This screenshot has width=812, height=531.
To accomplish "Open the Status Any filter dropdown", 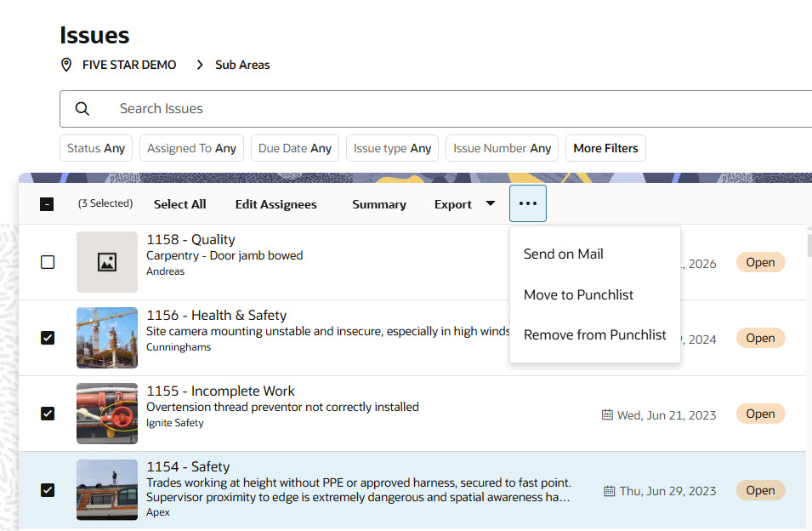I will pyautogui.click(x=96, y=148).
